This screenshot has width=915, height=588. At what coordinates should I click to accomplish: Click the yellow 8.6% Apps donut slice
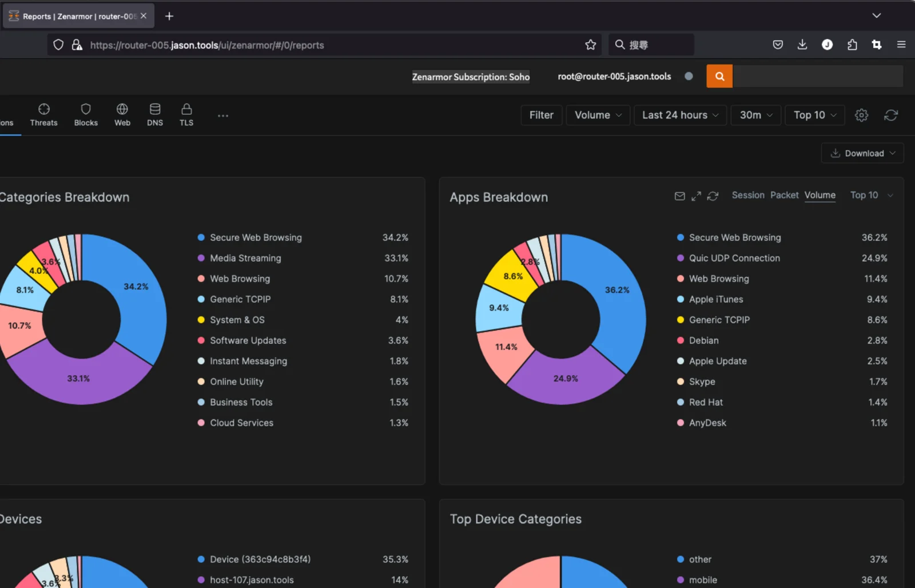pyautogui.click(x=512, y=276)
